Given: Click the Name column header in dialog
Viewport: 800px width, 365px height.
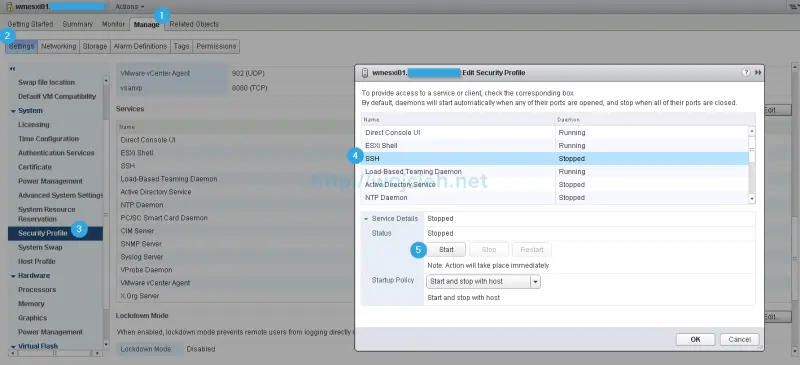Looking at the screenshot, I should [458, 119].
